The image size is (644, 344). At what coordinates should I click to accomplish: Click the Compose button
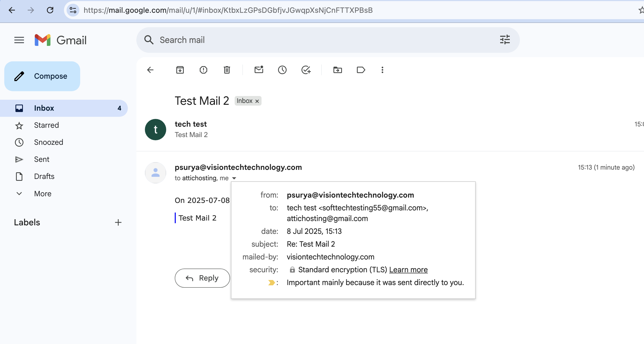pyautogui.click(x=42, y=76)
